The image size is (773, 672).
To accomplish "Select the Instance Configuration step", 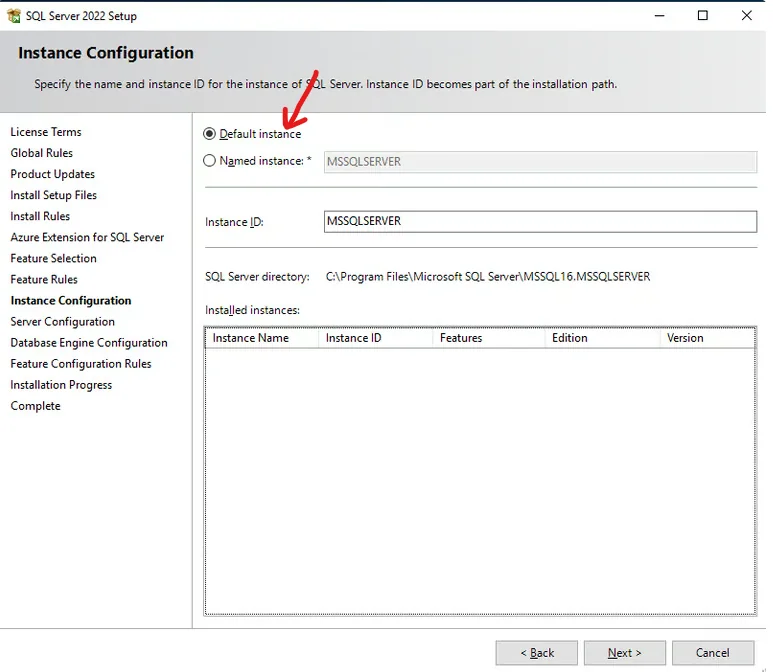I will point(71,301).
